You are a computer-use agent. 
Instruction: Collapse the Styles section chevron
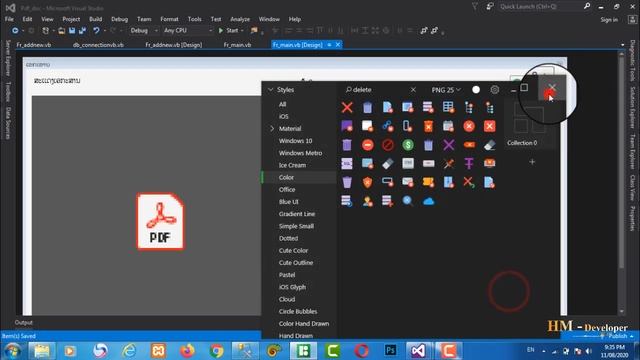point(270,89)
